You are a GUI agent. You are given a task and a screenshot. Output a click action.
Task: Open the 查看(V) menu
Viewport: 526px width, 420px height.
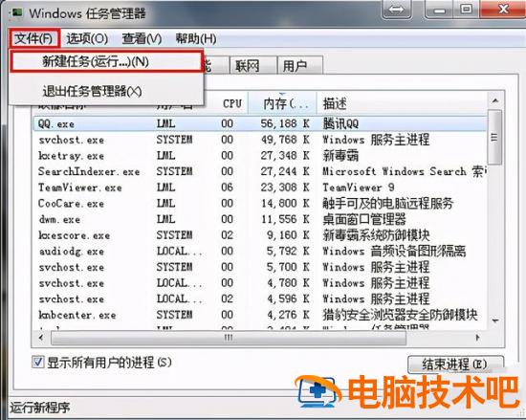point(142,38)
